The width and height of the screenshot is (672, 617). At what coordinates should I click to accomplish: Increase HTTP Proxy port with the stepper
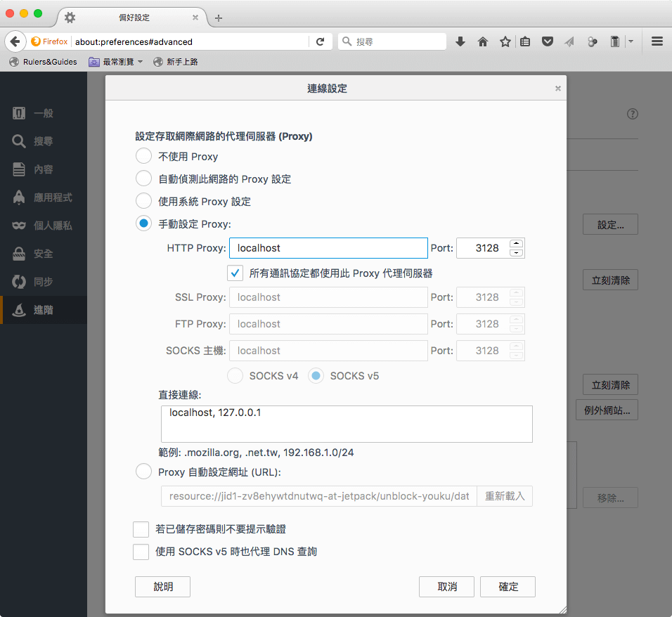516,244
